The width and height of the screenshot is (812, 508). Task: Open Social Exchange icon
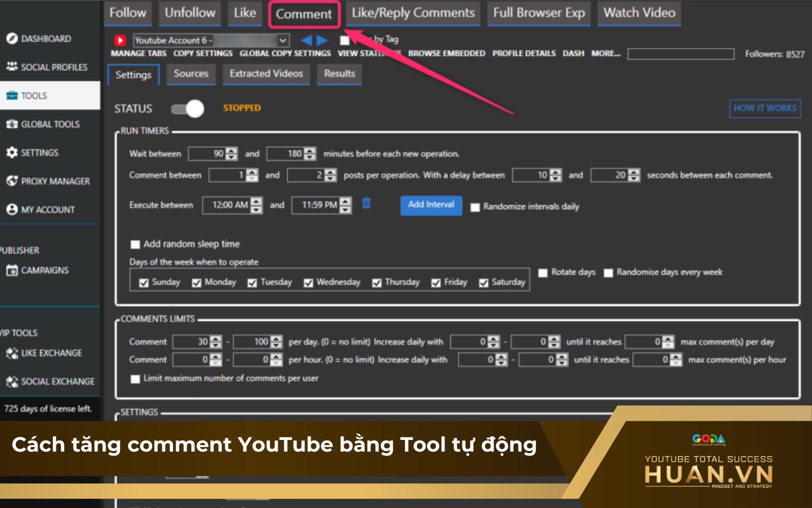12,382
